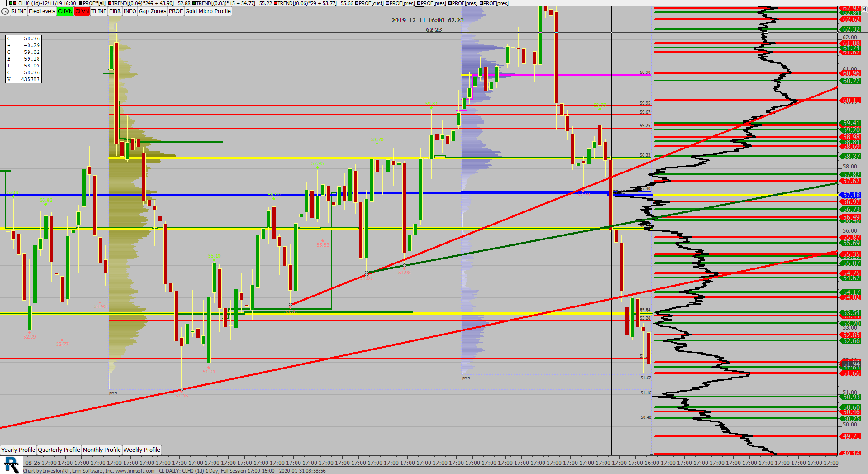Image resolution: width=868 pixels, height=474 pixels.
Task: Click the first PROF[pres] indicator label
Action: click(402, 3)
